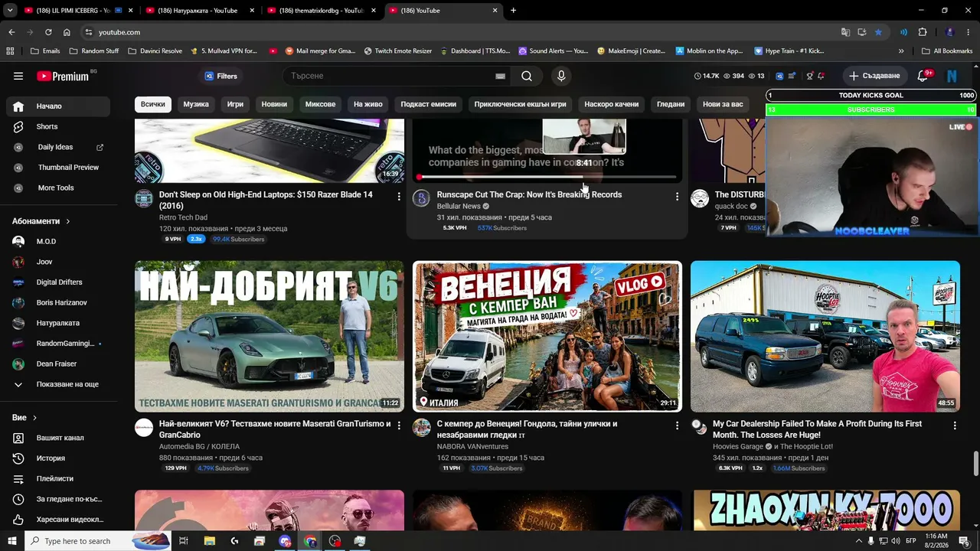Click the YouTube Premium logo
980x551 pixels.
coord(63,76)
